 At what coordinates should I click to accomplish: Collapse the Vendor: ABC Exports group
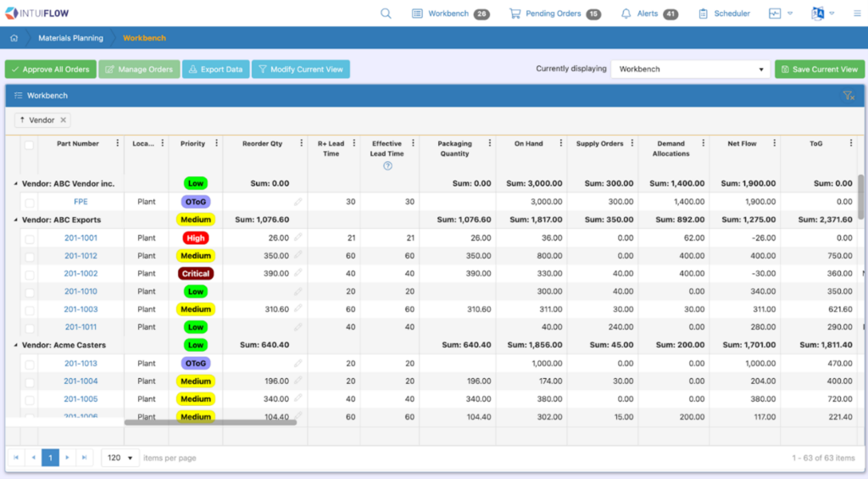point(15,220)
